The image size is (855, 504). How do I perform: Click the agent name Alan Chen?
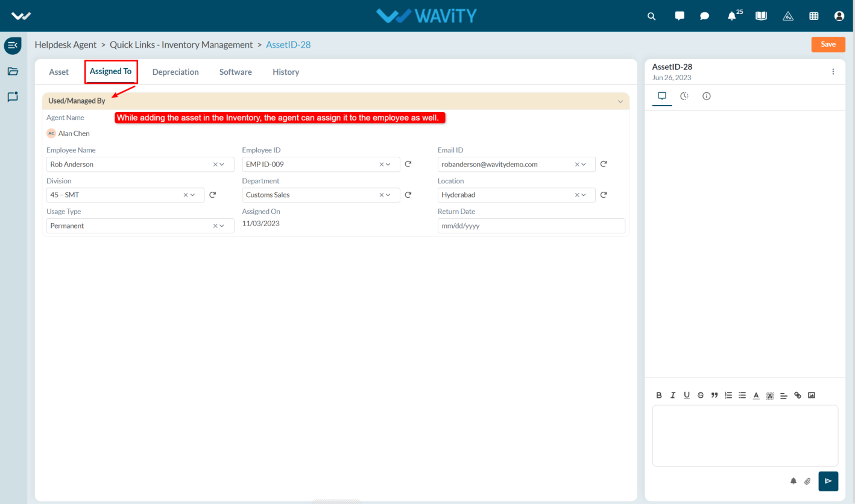[74, 133]
